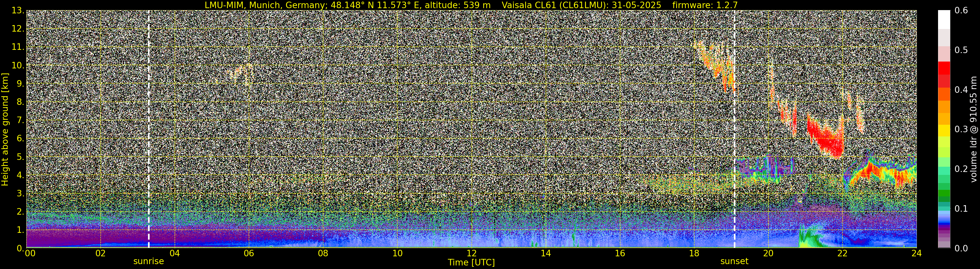Viewport: 980px width, 269px height.
Task: Click the firmware: 1.2.7 text in title
Action: (705, 5)
